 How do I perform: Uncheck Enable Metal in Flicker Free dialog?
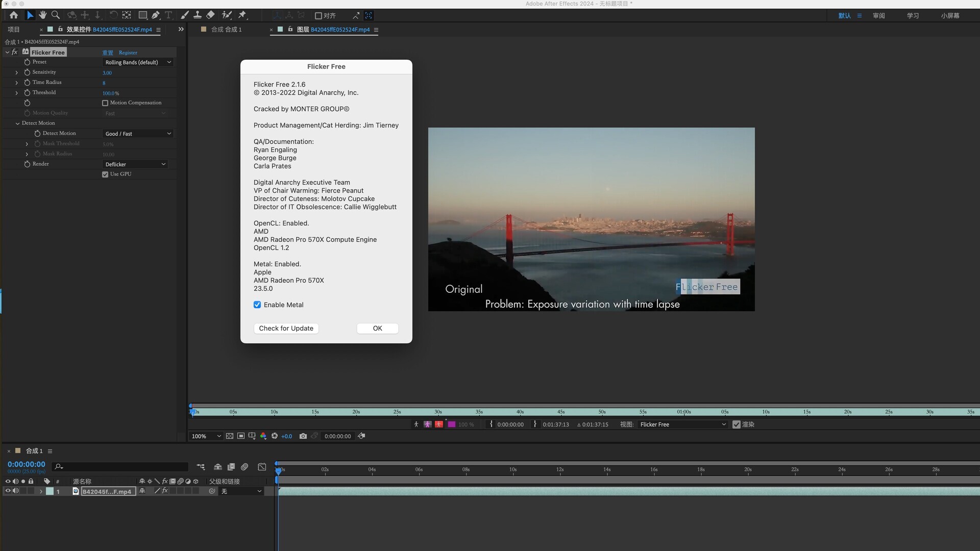tap(257, 305)
